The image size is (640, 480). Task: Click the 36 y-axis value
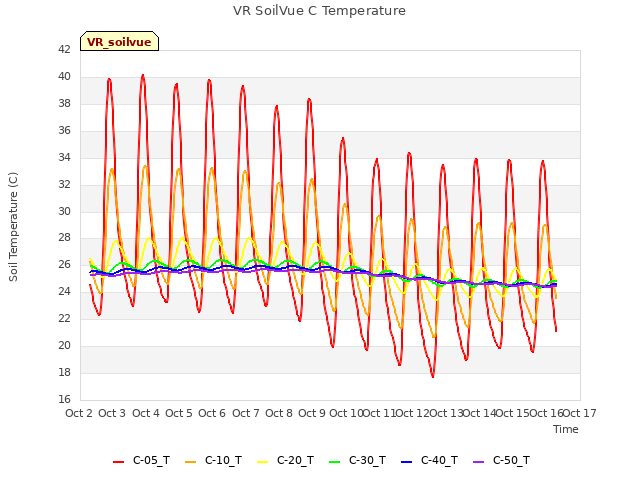(x=64, y=130)
